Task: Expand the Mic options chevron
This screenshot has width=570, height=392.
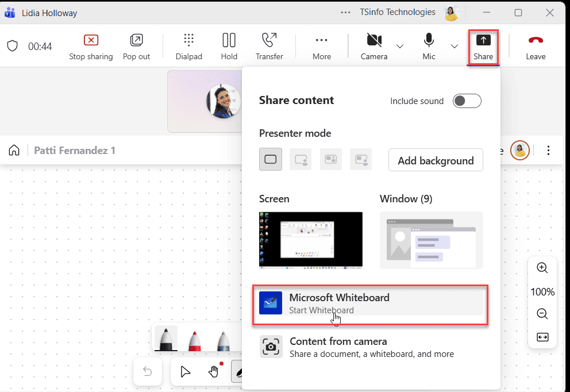Action: tap(455, 46)
